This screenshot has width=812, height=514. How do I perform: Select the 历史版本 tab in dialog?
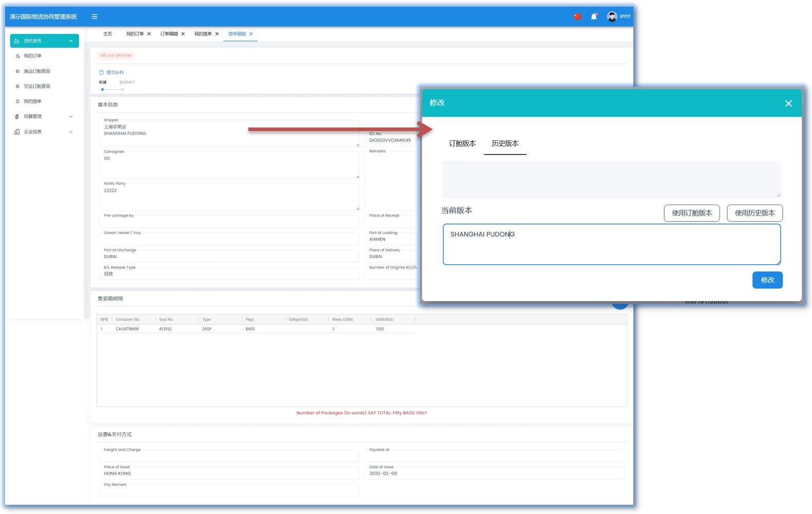pyautogui.click(x=505, y=143)
